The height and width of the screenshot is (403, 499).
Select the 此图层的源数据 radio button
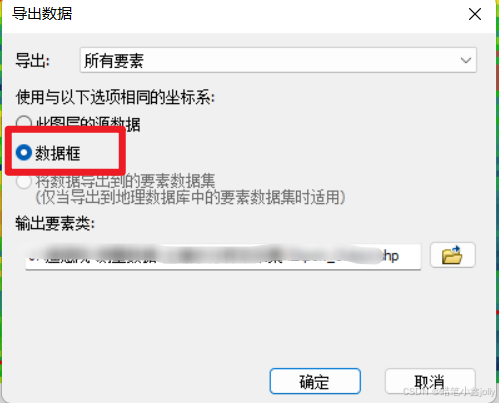point(24,122)
